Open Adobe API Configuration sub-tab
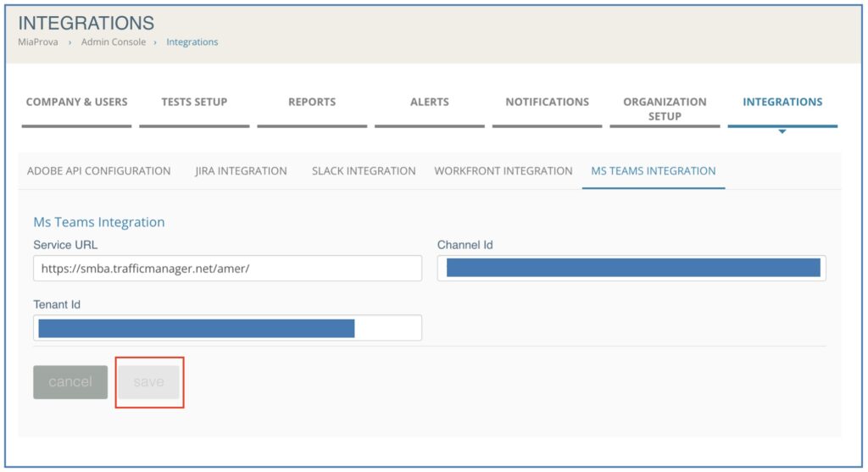 [98, 171]
